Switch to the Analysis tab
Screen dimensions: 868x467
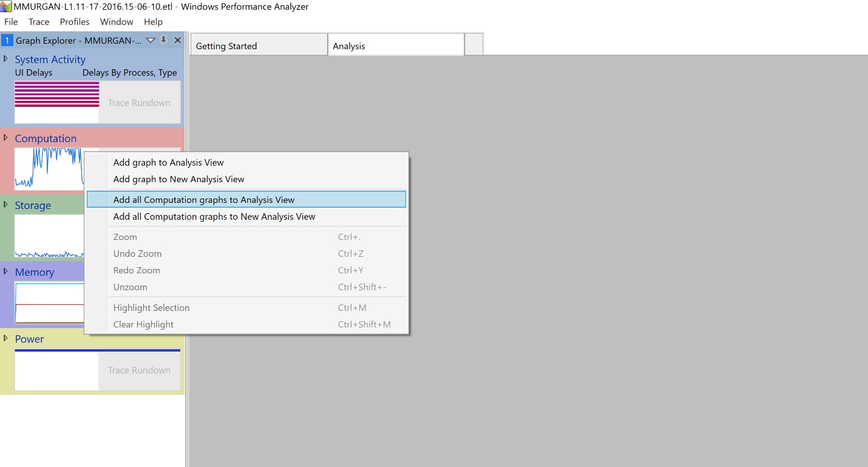click(x=396, y=46)
